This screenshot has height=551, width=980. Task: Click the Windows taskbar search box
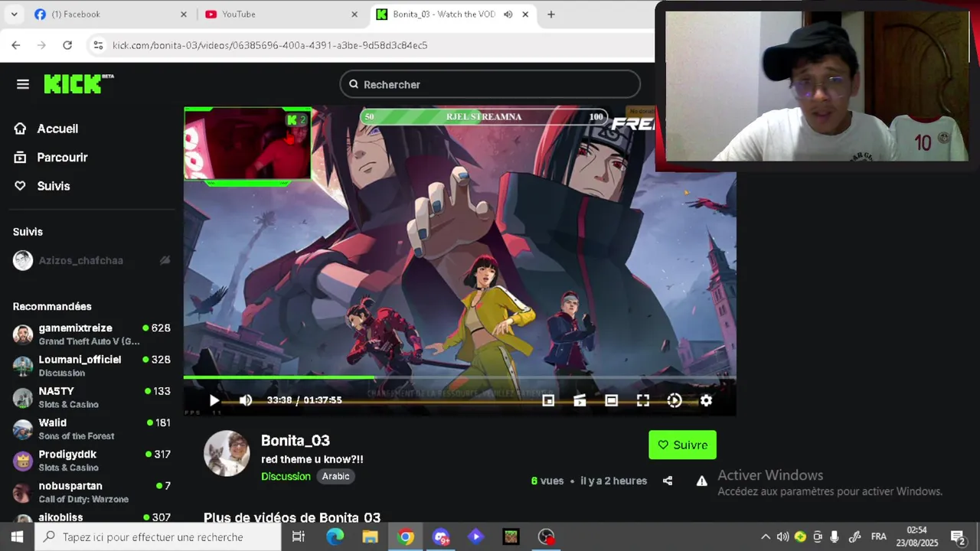[x=158, y=536]
